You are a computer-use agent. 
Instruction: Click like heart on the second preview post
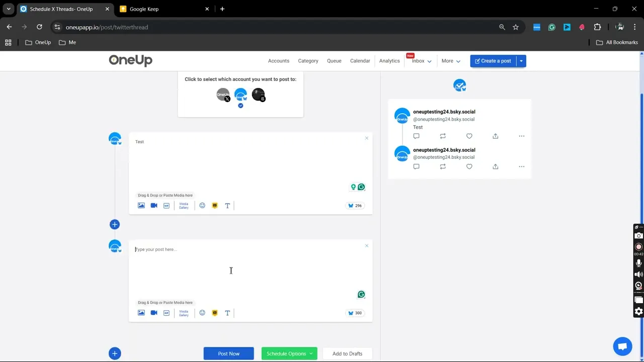(469, 166)
